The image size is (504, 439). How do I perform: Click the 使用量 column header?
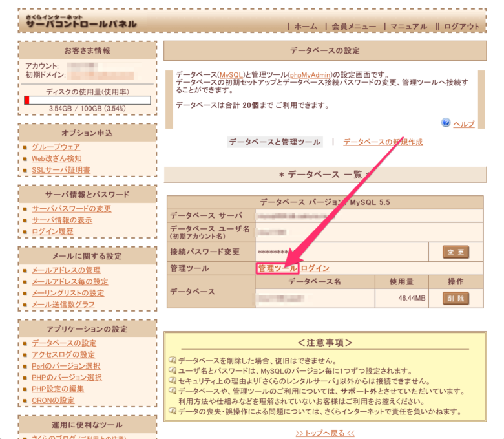[401, 282]
